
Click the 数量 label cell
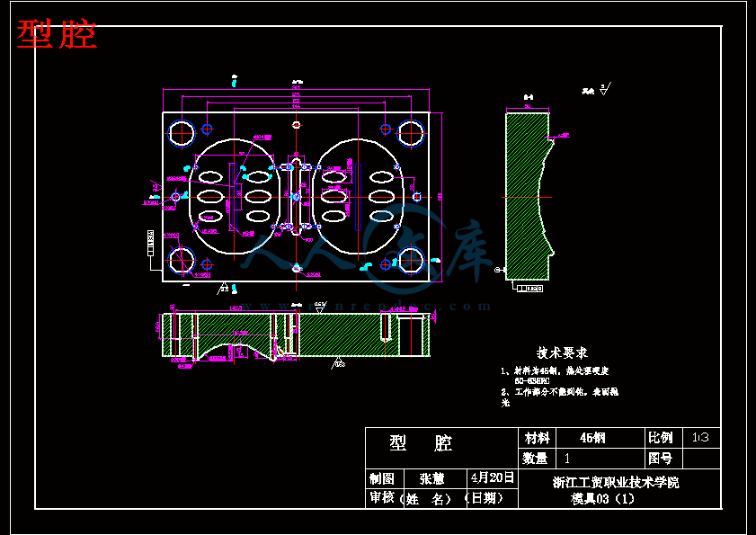[x=537, y=459]
